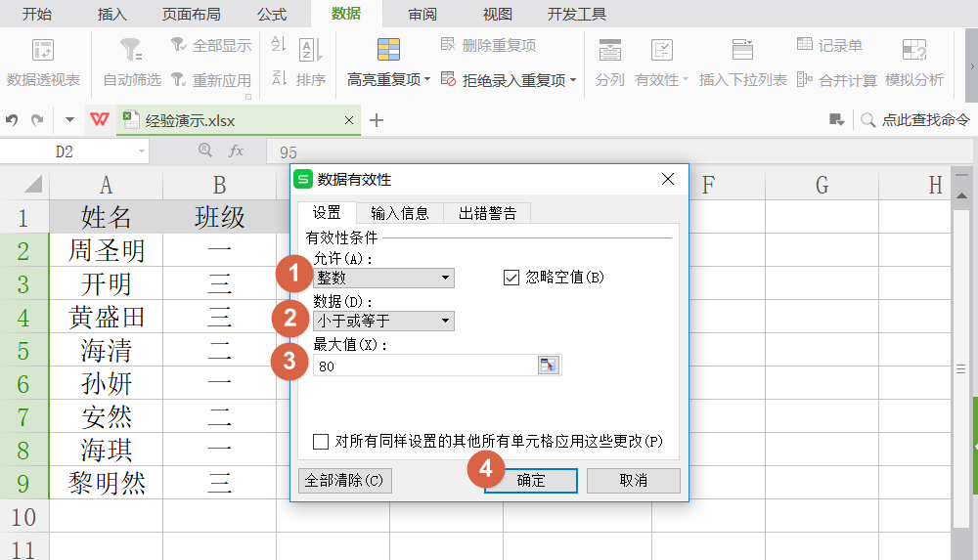
Task: Open the Record Form (记录单)
Action: [x=829, y=45]
